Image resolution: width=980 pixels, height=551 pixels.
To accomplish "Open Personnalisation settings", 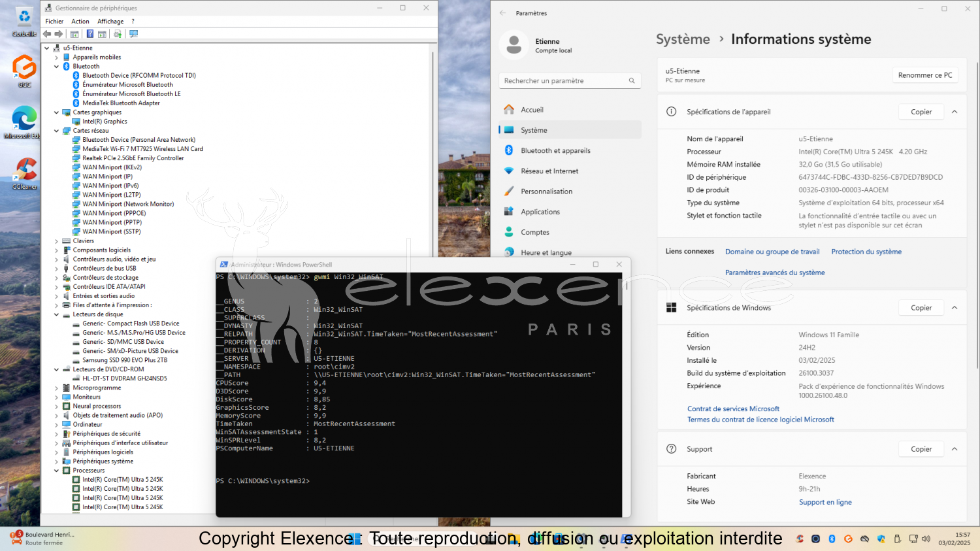I will click(570, 192).
